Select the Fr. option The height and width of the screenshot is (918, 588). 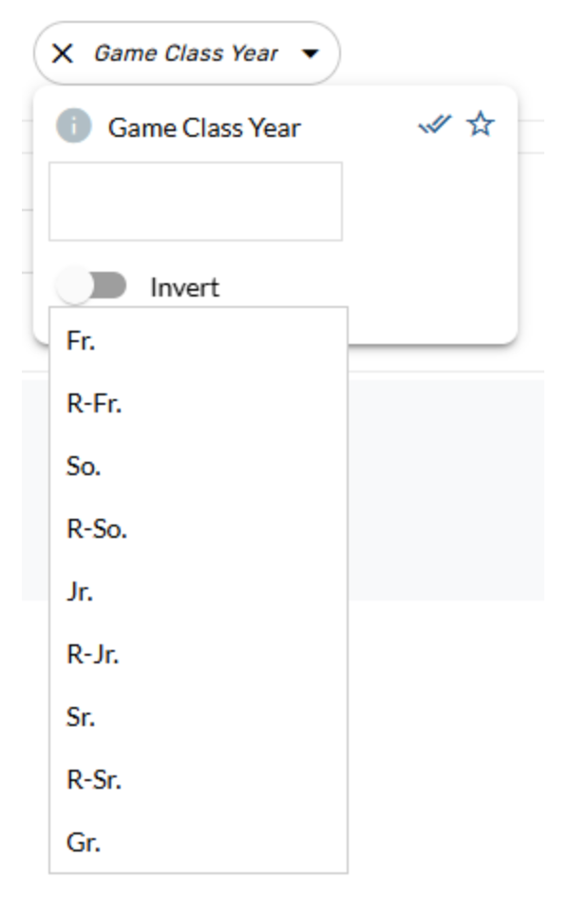coord(82,341)
